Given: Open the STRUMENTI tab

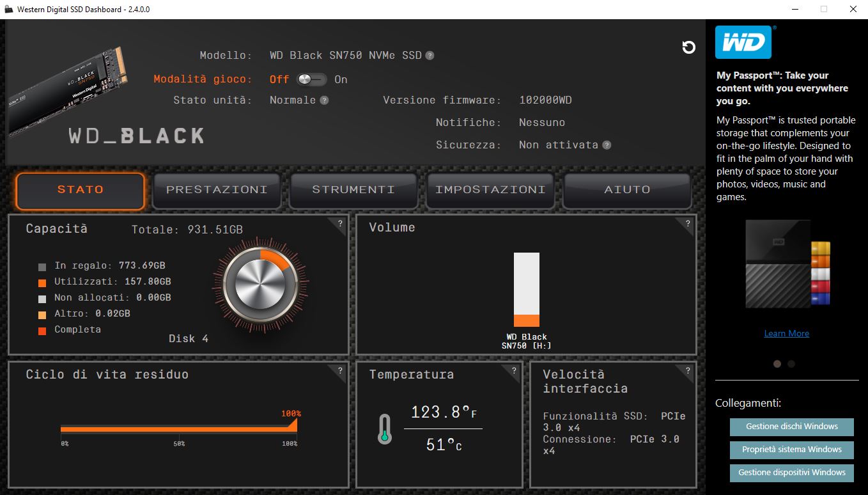Looking at the screenshot, I should (x=353, y=191).
